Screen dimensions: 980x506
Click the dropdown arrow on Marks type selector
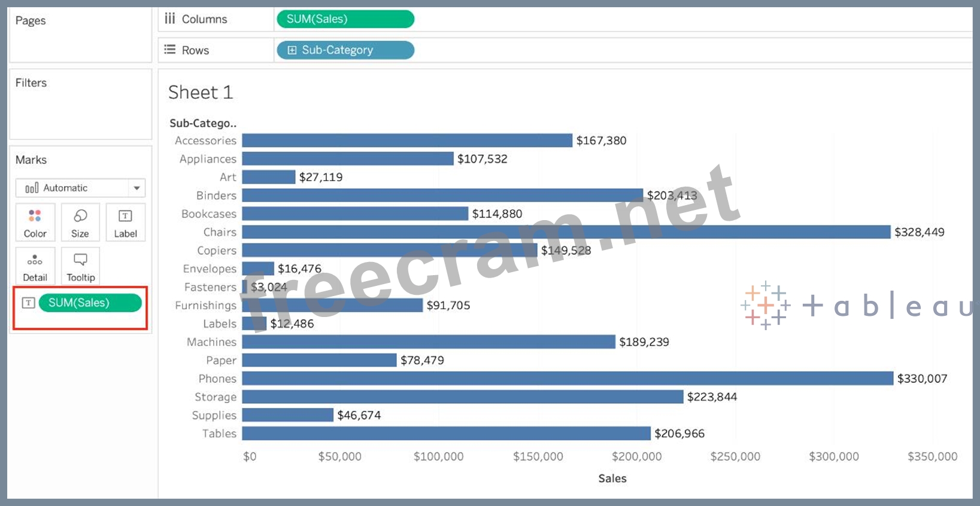point(136,188)
